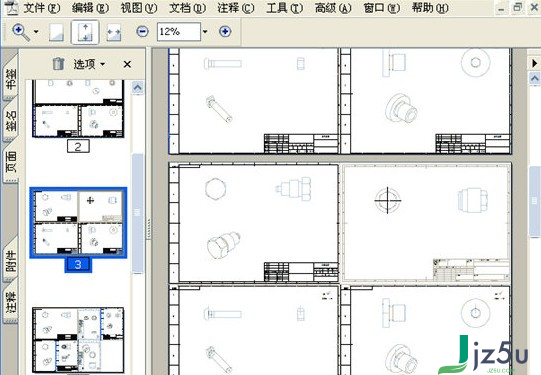Viewport: 541px width, 375px height.
Task: Click the thumbnail panel scrollbar handle
Action: (138, 213)
